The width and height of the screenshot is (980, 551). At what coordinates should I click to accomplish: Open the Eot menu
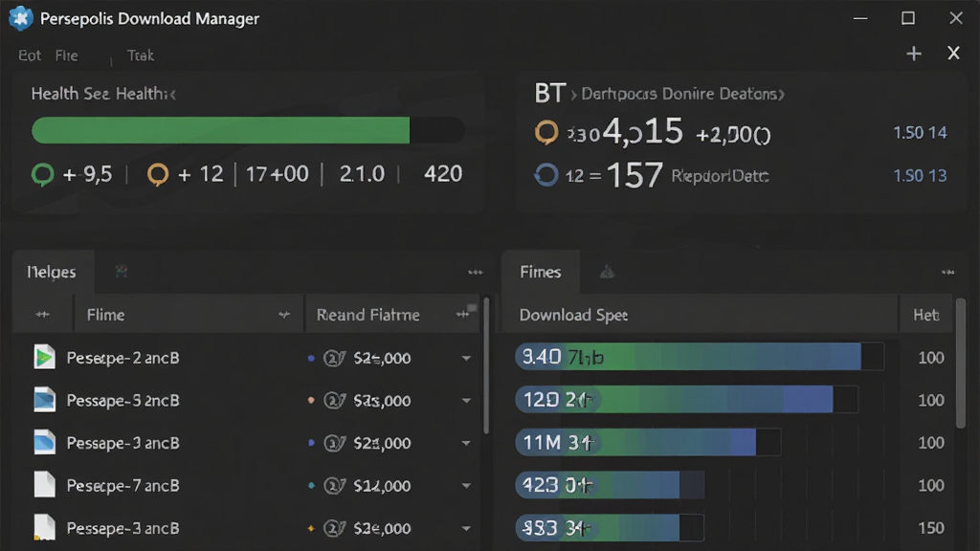[30, 55]
